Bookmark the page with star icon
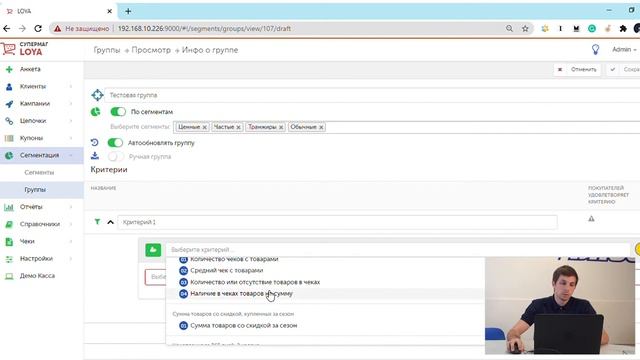Image resolution: width=640 pixels, height=360 pixels. click(x=525, y=29)
